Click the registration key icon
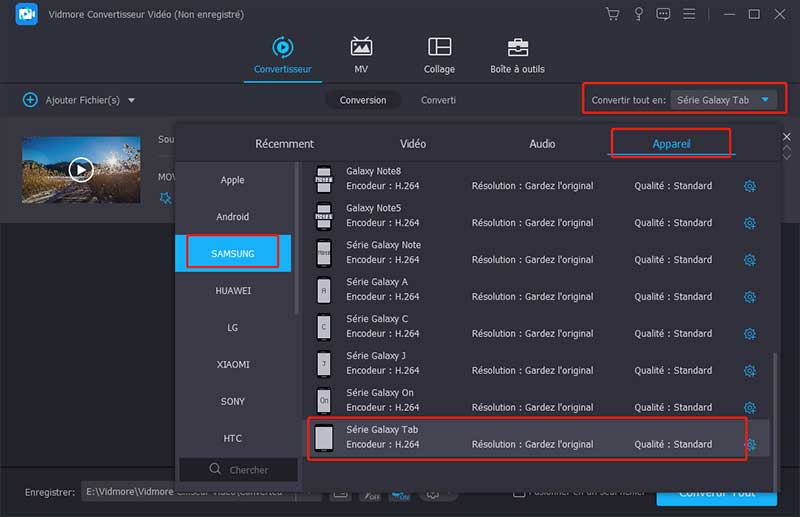 coord(638,14)
